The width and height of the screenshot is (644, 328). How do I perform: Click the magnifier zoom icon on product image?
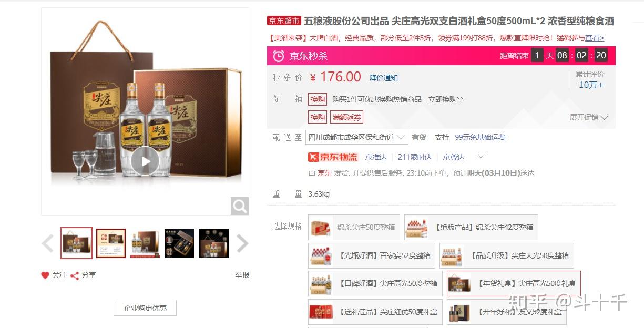click(x=240, y=206)
